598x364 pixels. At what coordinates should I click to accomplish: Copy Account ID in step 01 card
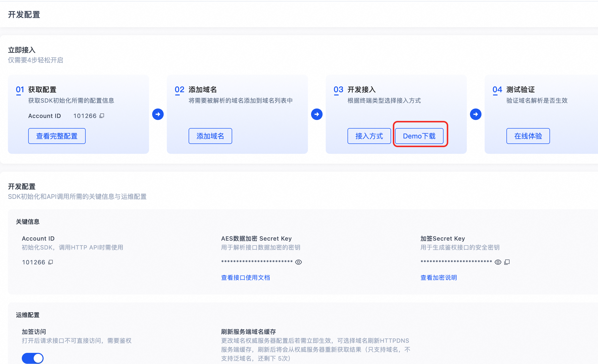pyautogui.click(x=102, y=116)
